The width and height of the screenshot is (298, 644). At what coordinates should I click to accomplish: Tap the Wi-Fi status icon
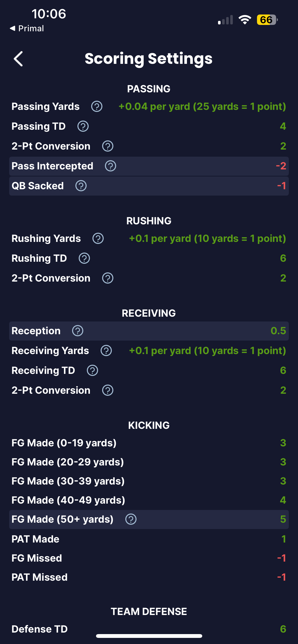245,20
